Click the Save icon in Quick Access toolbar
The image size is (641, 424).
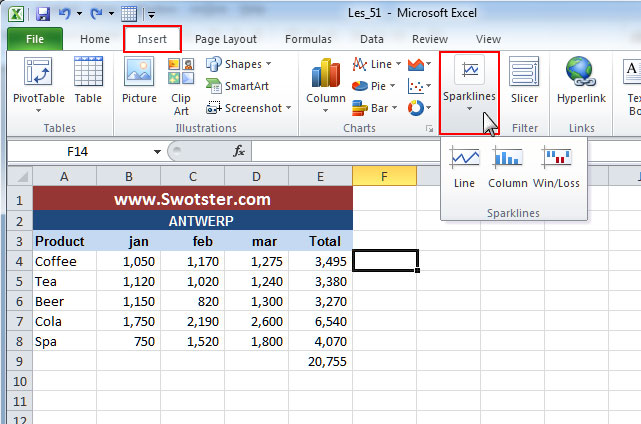pyautogui.click(x=43, y=14)
